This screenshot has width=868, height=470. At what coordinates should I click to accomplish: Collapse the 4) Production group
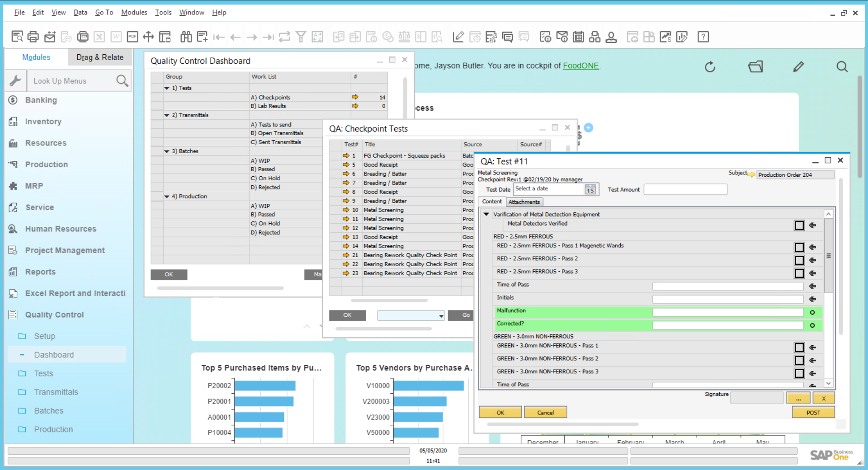[x=167, y=197]
